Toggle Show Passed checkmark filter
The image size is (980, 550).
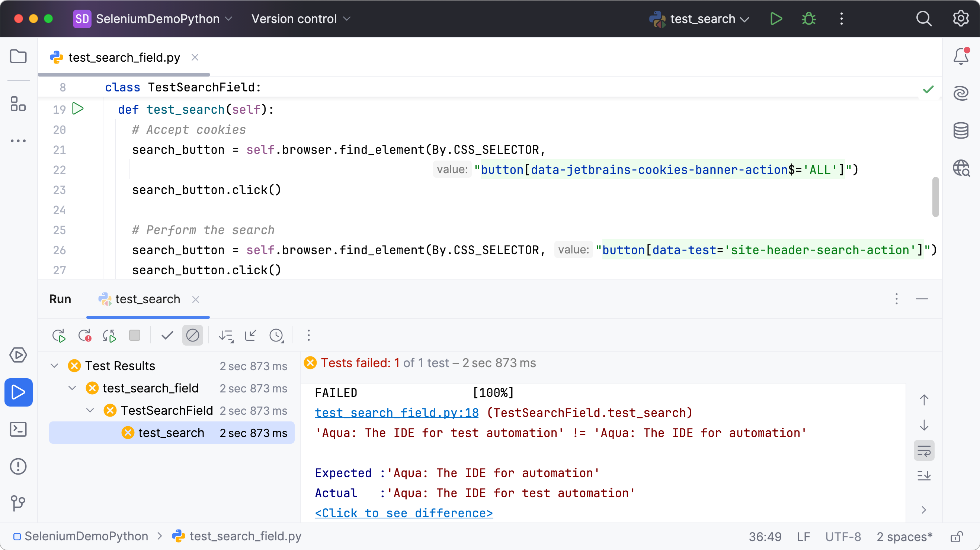(x=167, y=336)
